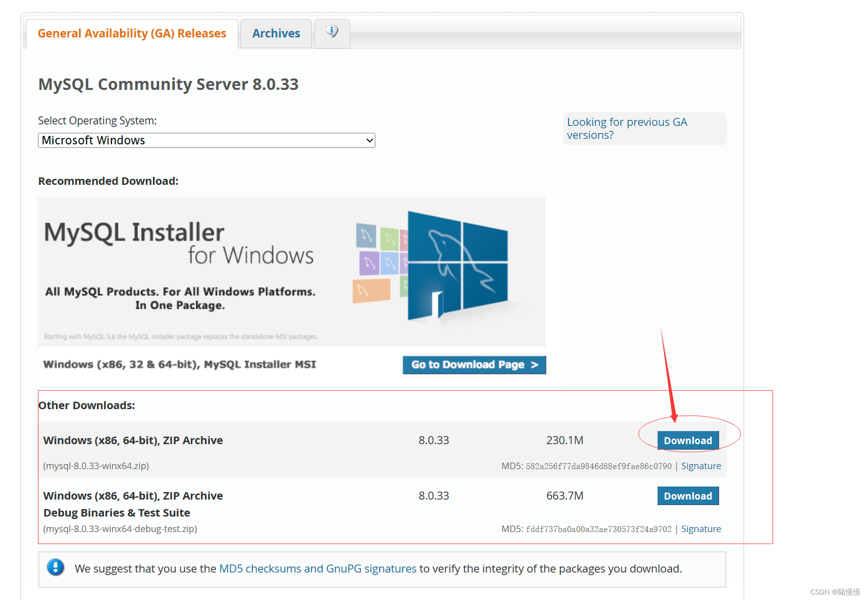The height and width of the screenshot is (600, 868).
Task: Click the MySQL Community Server 8.0.33 heading
Action: point(168,84)
